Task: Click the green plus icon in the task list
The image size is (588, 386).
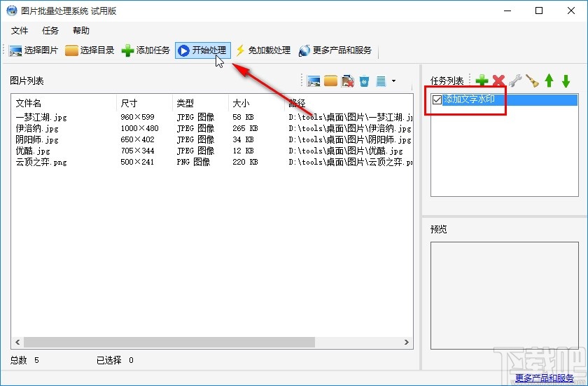Action: pos(482,81)
